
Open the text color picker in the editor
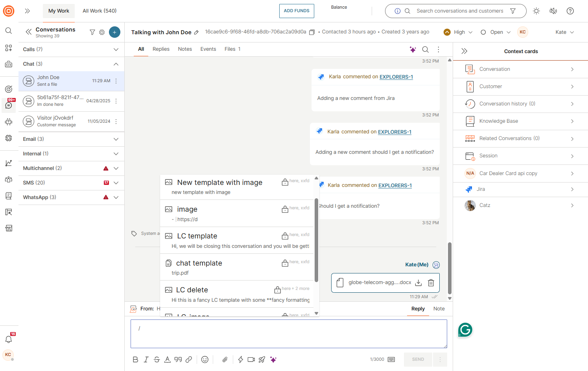coord(167,359)
